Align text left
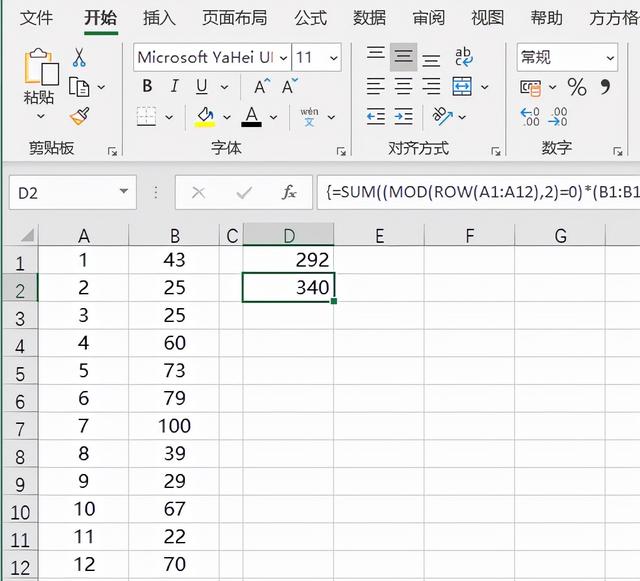Screen dimensions: 640x581 click(x=376, y=86)
